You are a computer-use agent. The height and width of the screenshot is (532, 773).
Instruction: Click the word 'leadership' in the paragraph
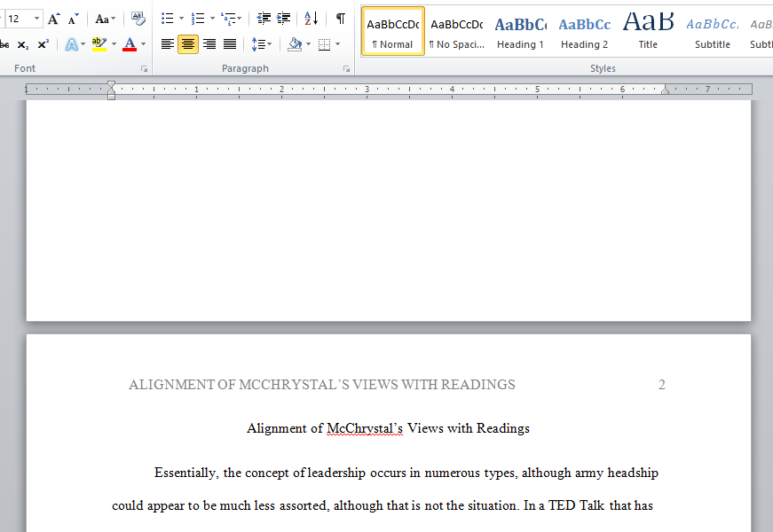tap(336, 473)
